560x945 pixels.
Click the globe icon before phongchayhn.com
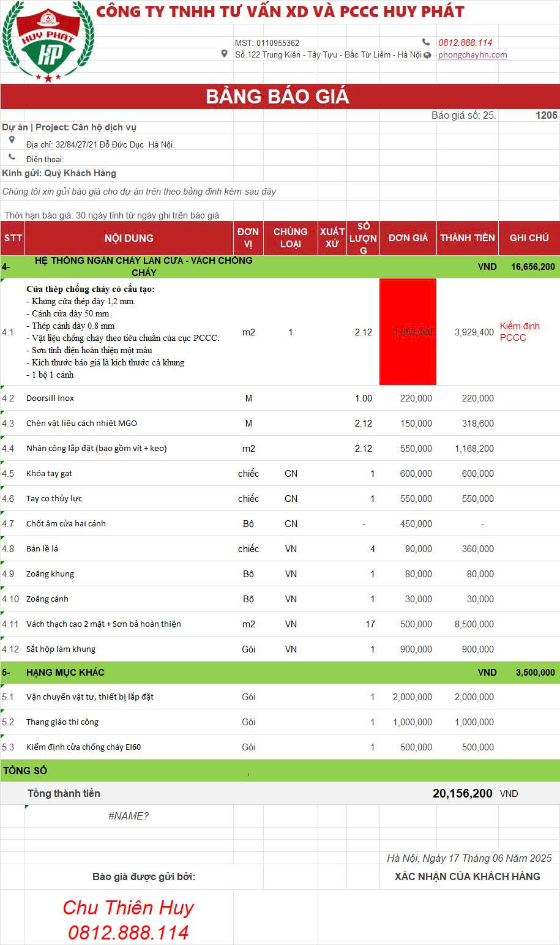point(427,55)
